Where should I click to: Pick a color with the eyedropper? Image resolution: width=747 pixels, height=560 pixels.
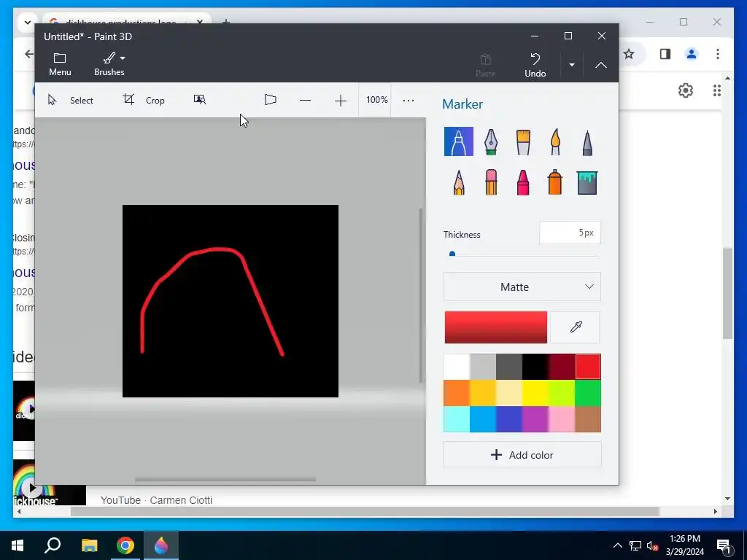[576, 327]
